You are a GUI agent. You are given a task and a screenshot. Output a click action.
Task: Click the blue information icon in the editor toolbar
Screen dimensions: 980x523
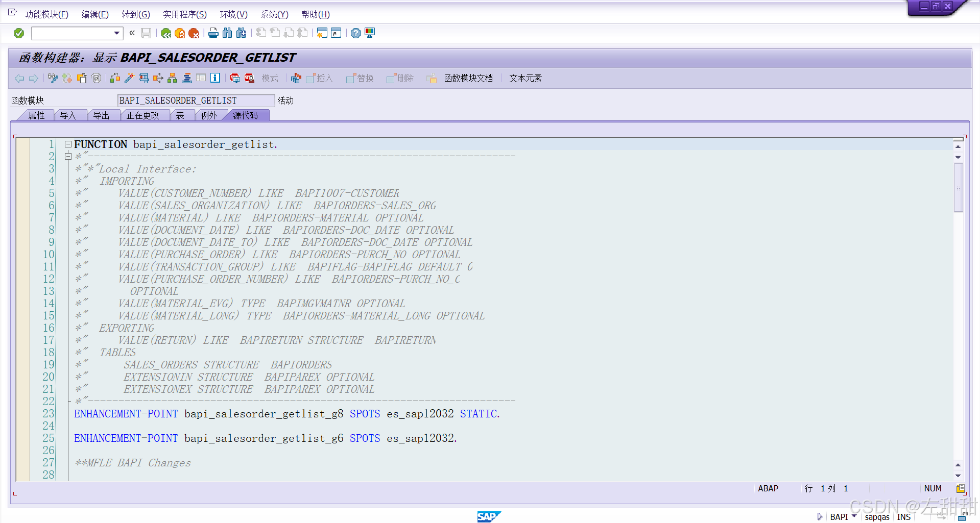click(x=216, y=78)
